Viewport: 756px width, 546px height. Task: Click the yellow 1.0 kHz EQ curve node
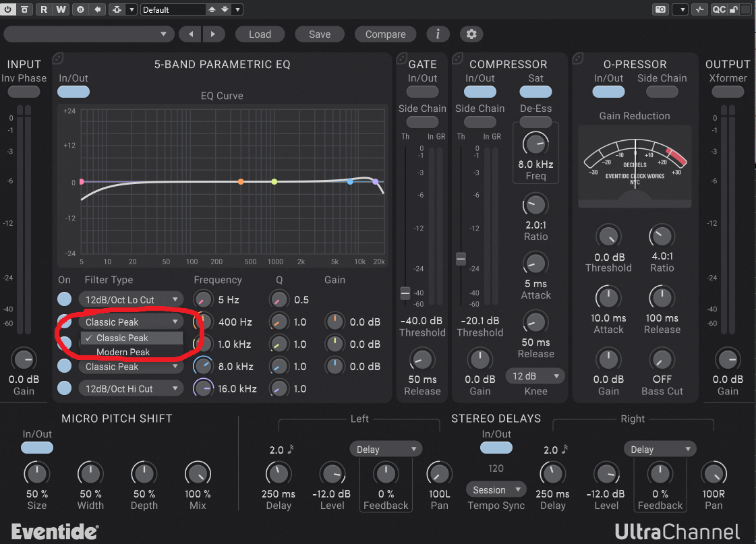tap(274, 182)
